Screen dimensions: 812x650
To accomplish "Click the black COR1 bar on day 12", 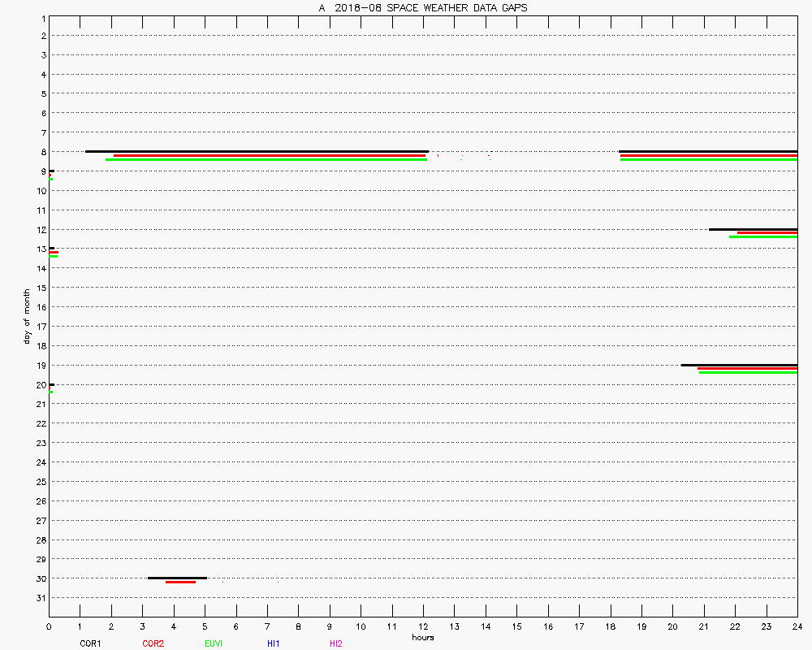I will (753, 229).
